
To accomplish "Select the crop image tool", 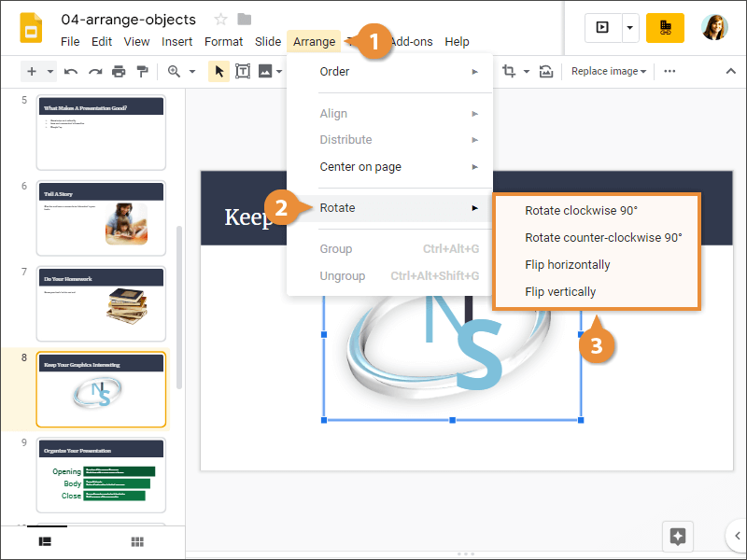I will pos(509,72).
